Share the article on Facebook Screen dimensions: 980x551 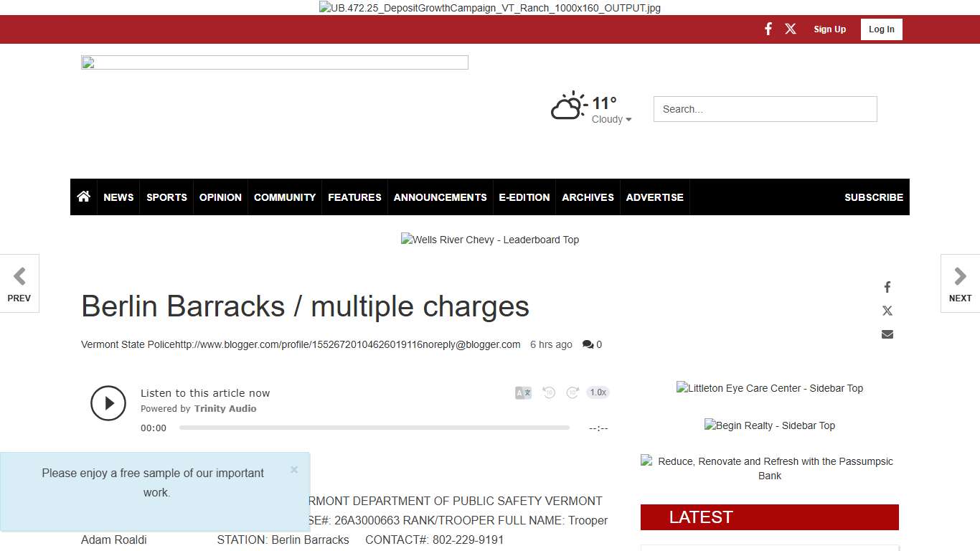(x=887, y=286)
